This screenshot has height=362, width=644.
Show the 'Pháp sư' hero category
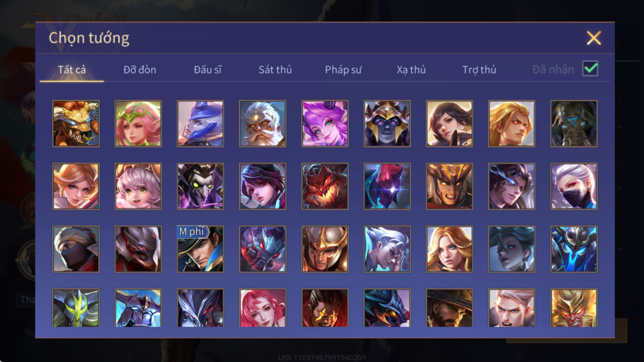[343, 70]
